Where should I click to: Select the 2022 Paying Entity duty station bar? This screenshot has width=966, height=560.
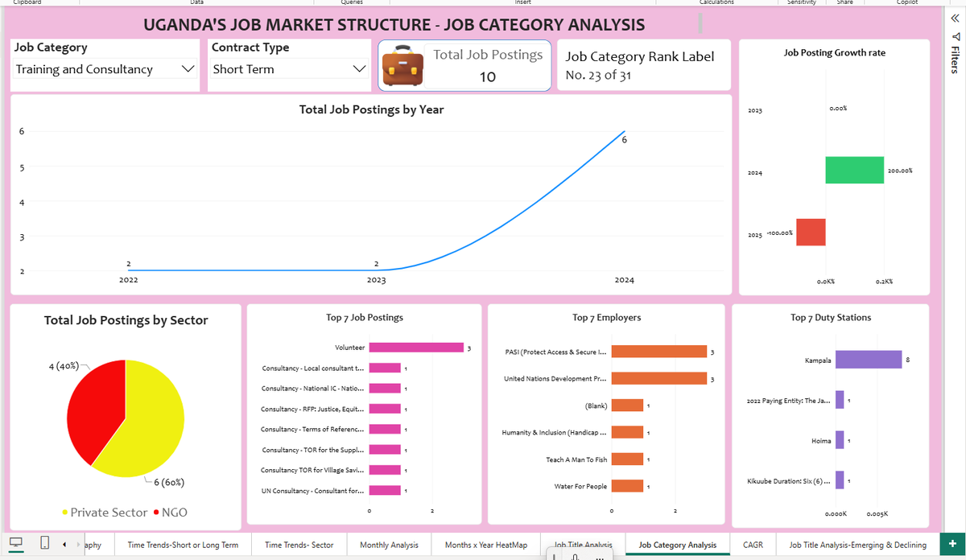click(x=840, y=400)
